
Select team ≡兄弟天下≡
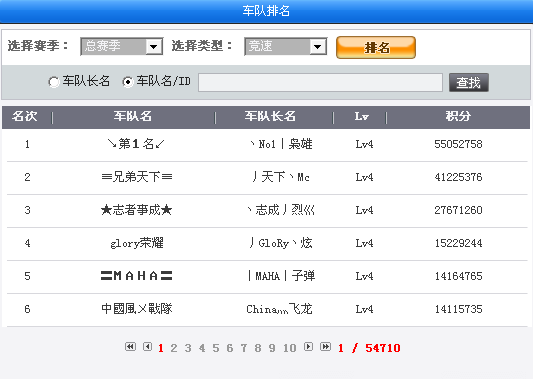(137, 177)
